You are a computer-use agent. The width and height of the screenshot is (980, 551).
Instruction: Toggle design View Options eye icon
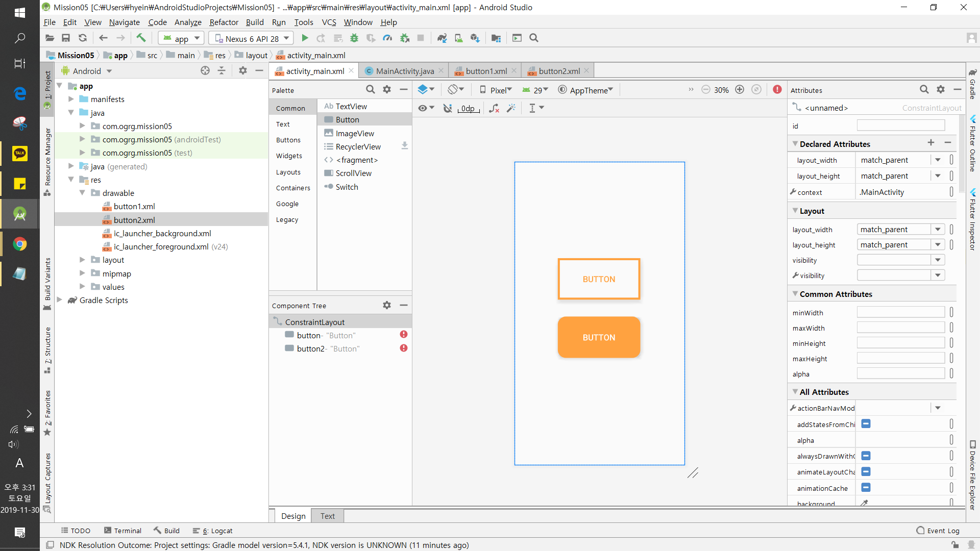(x=425, y=108)
